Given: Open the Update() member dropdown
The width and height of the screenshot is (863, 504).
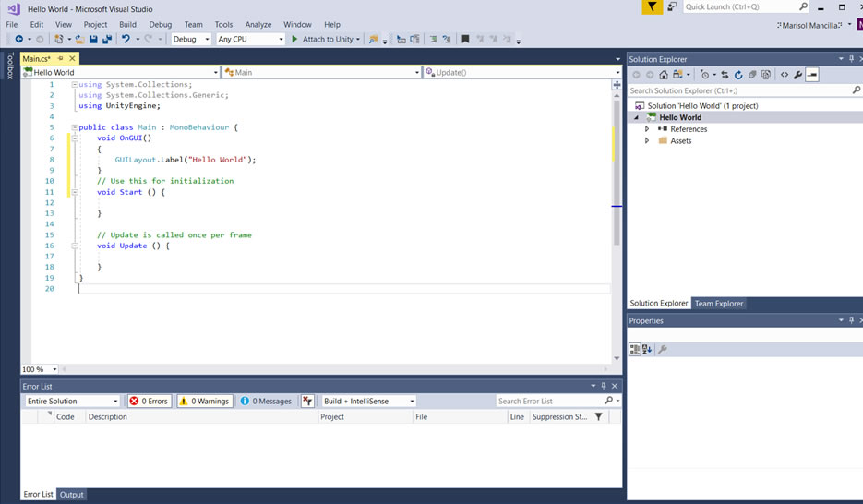Looking at the screenshot, I should (521, 72).
